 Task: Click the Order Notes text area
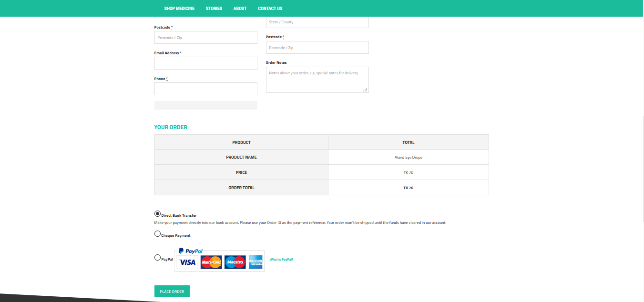[x=317, y=80]
